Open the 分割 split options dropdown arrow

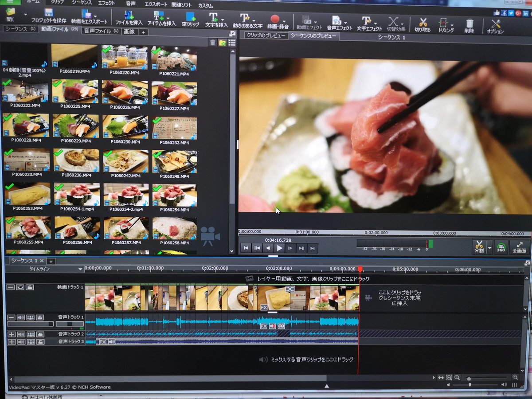[489, 247]
